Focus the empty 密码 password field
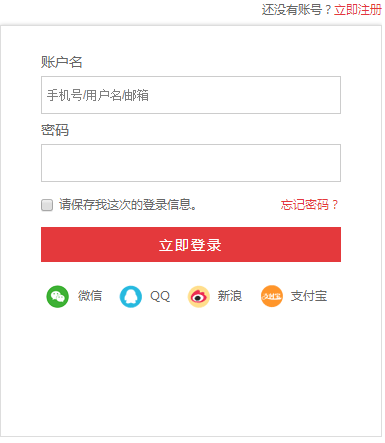385x443 pixels. tap(191, 163)
